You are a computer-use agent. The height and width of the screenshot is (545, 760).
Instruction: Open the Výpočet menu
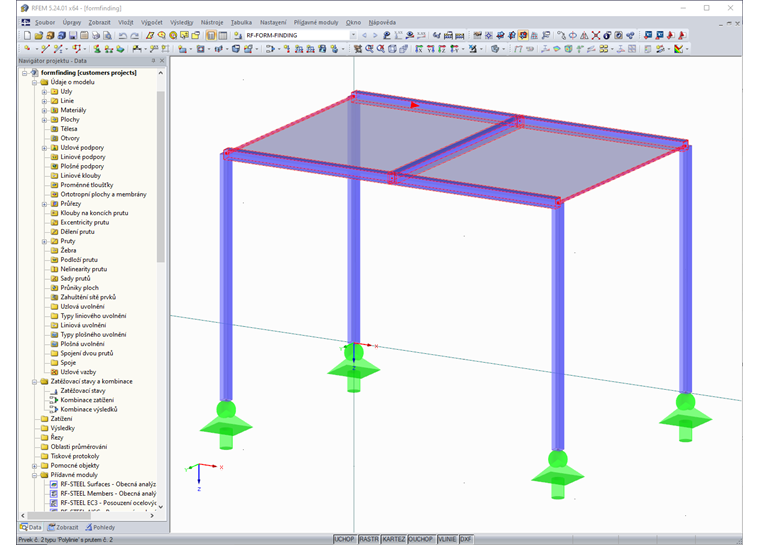pyautogui.click(x=152, y=22)
